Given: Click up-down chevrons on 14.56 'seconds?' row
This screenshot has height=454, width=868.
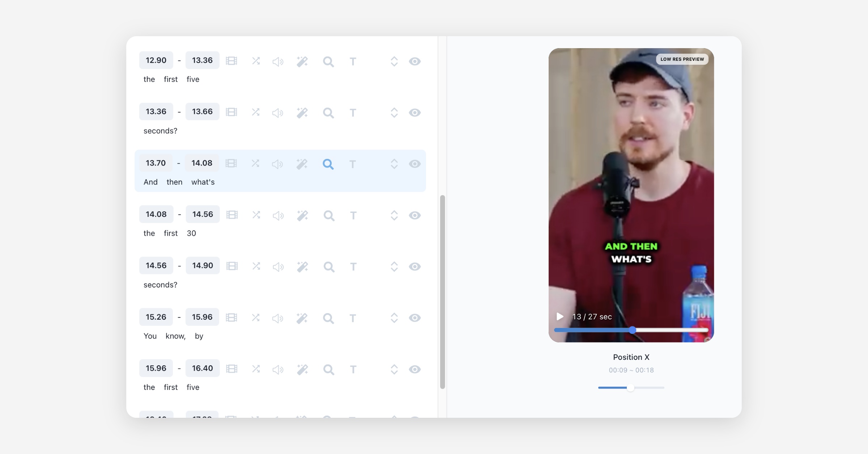Looking at the screenshot, I should coord(394,267).
